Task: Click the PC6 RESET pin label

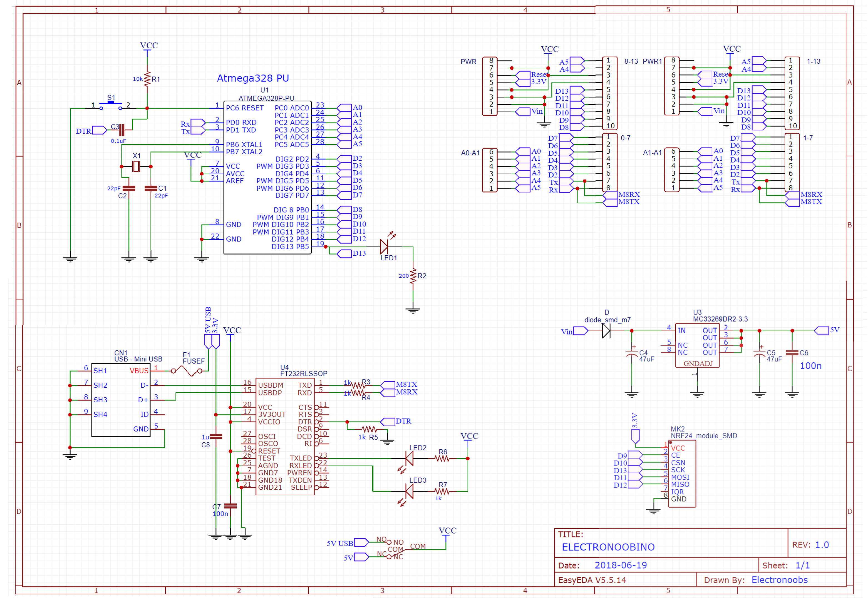Action: [245, 108]
